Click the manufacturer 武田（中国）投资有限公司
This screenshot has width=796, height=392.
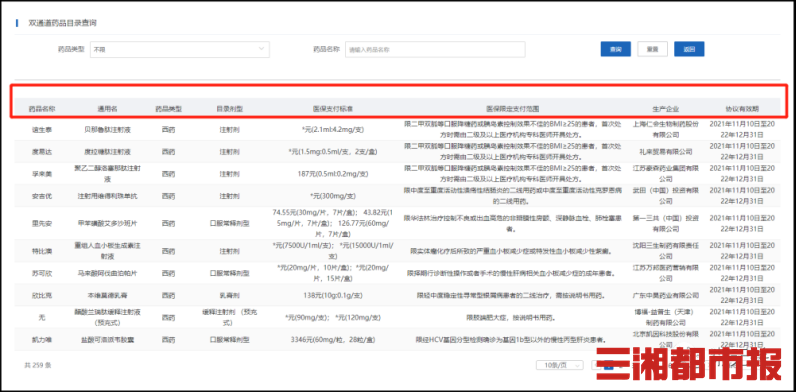666,196
